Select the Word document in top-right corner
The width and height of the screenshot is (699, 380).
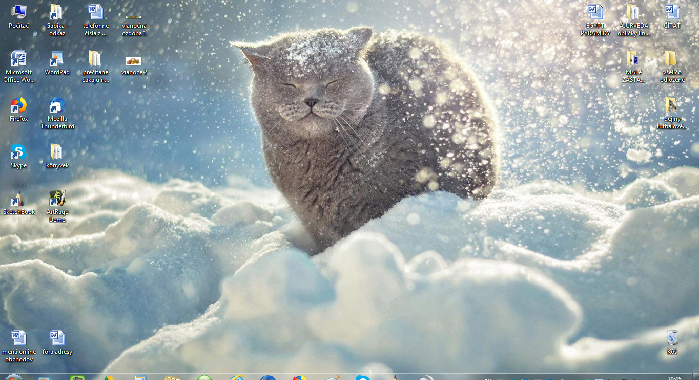(672, 17)
